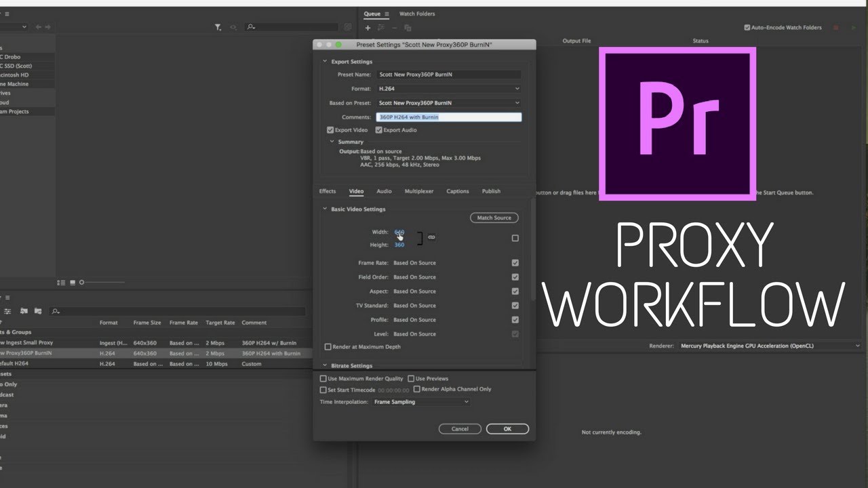Enable Render at Maximum Depth

click(x=328, y=347)
